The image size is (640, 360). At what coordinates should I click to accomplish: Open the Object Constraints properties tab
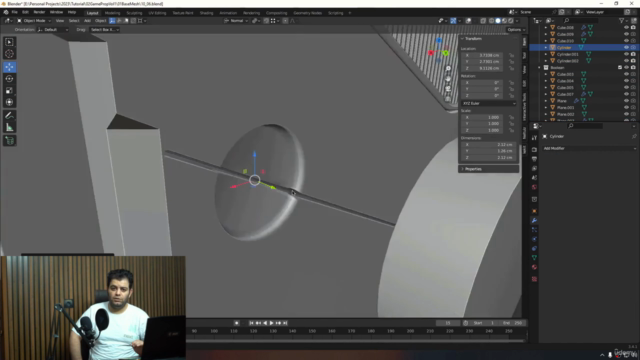[534, 249]
